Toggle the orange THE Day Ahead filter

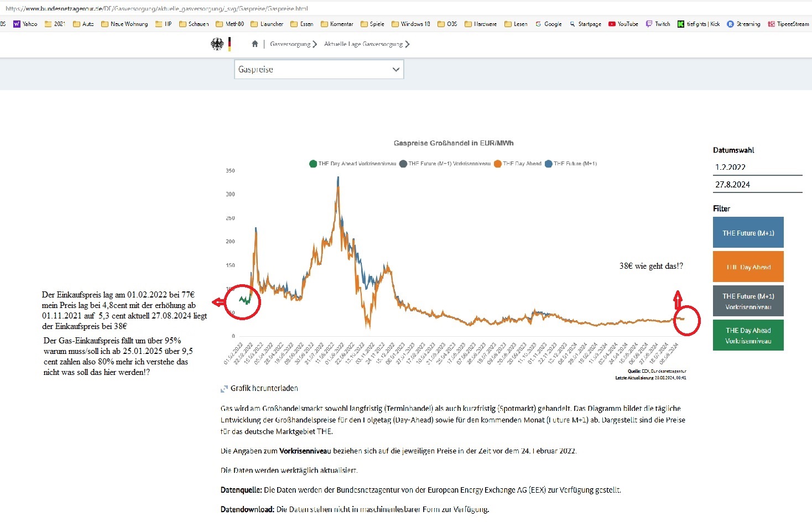(748, 267)
